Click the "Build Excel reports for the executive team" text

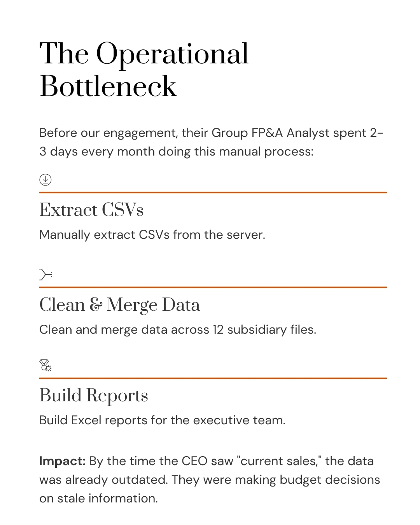(x=162, y=420)
